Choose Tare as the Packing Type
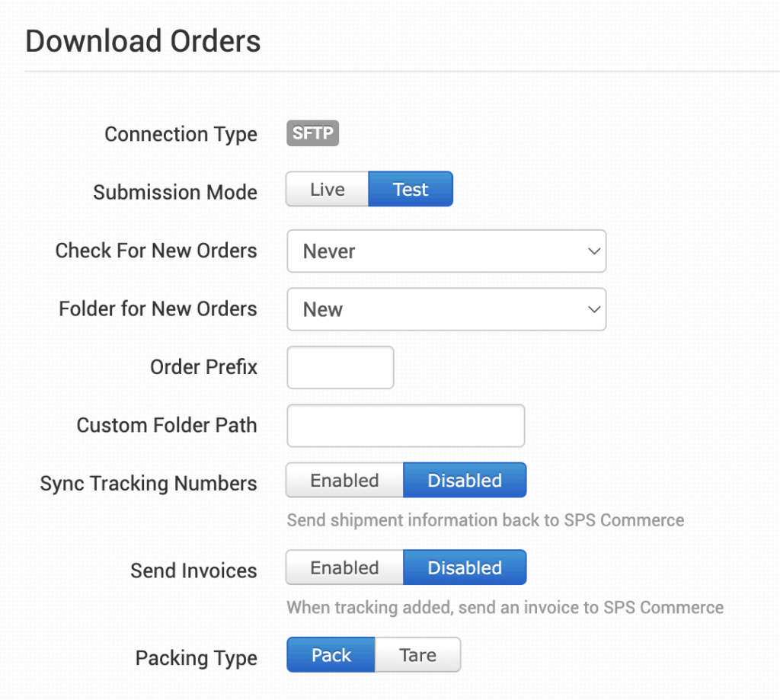 tap(418, 655)
